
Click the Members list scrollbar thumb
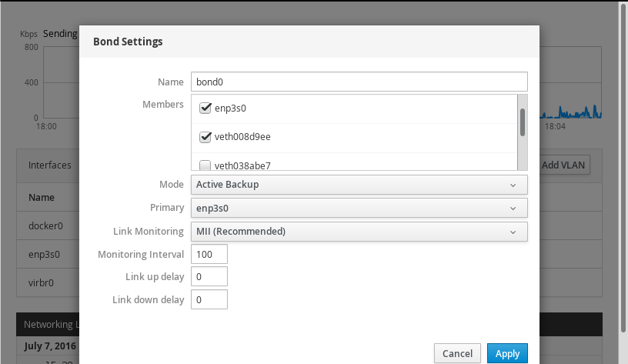click(523, 122)
